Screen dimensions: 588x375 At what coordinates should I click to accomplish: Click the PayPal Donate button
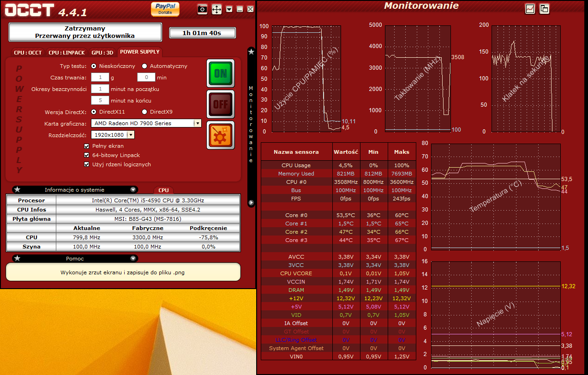(x=165, y=9)
